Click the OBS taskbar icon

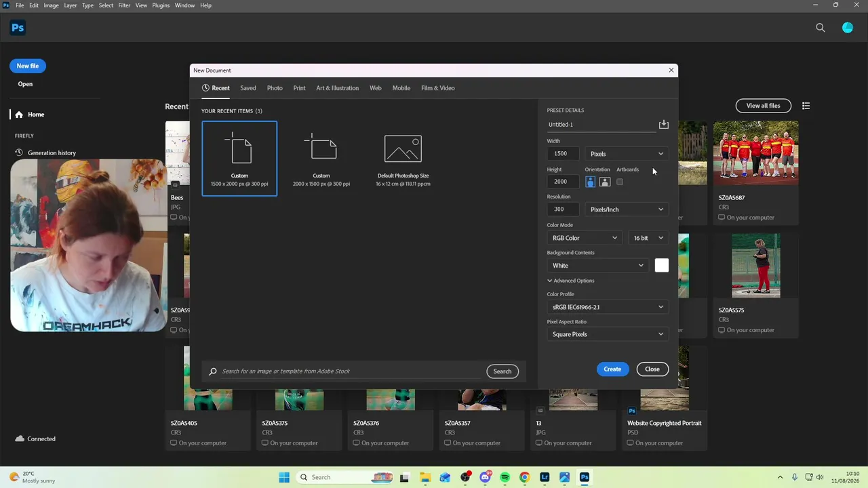click(x=465, y=477)
